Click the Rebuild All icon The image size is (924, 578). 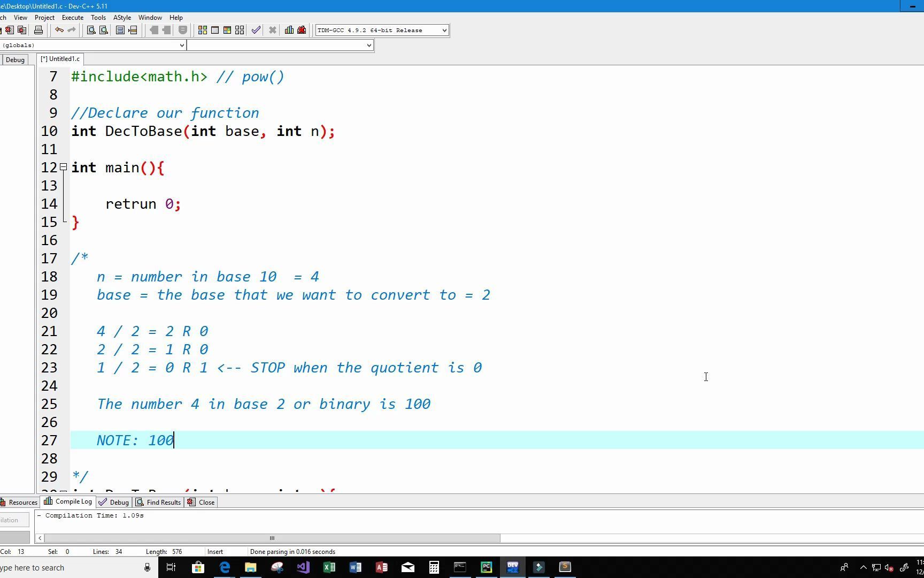point(240,30)
